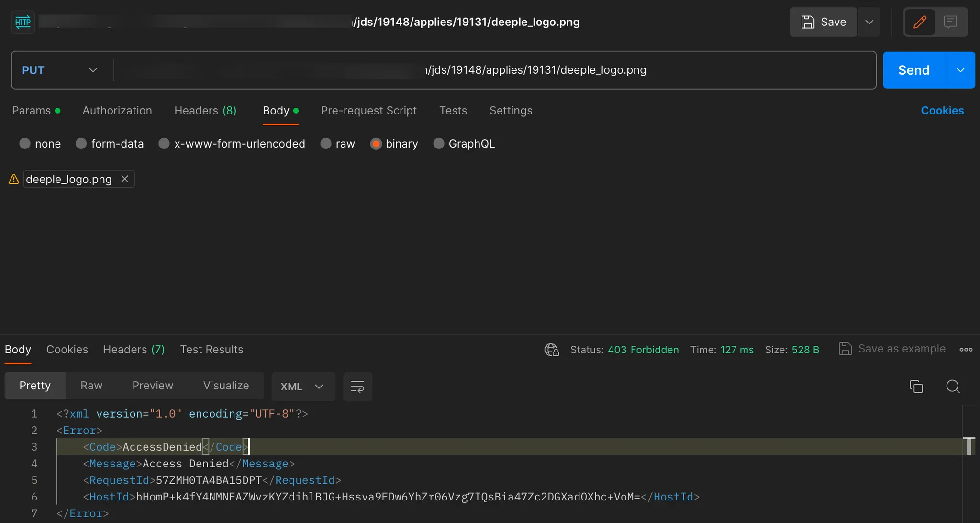The height and width of the screenshot is (523, 980).
Task: Switch to request Headers (8) tab
Action: pyautogui.click(x=205, y=111)
